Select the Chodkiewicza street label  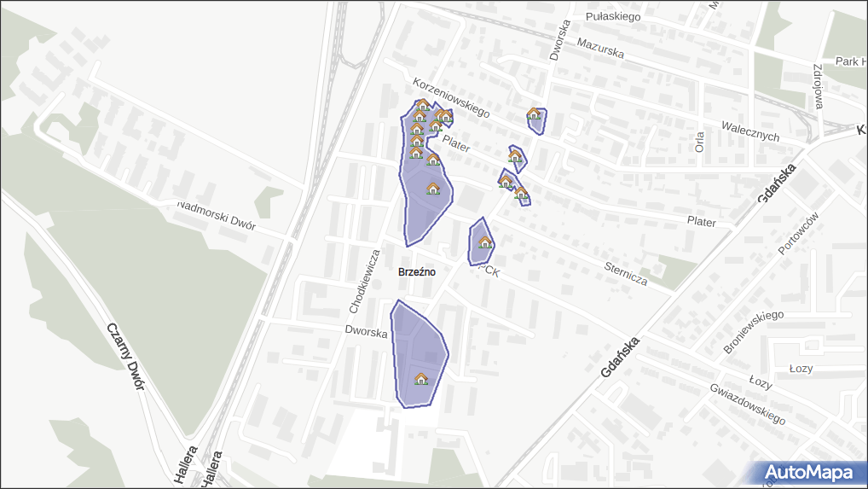365,281
